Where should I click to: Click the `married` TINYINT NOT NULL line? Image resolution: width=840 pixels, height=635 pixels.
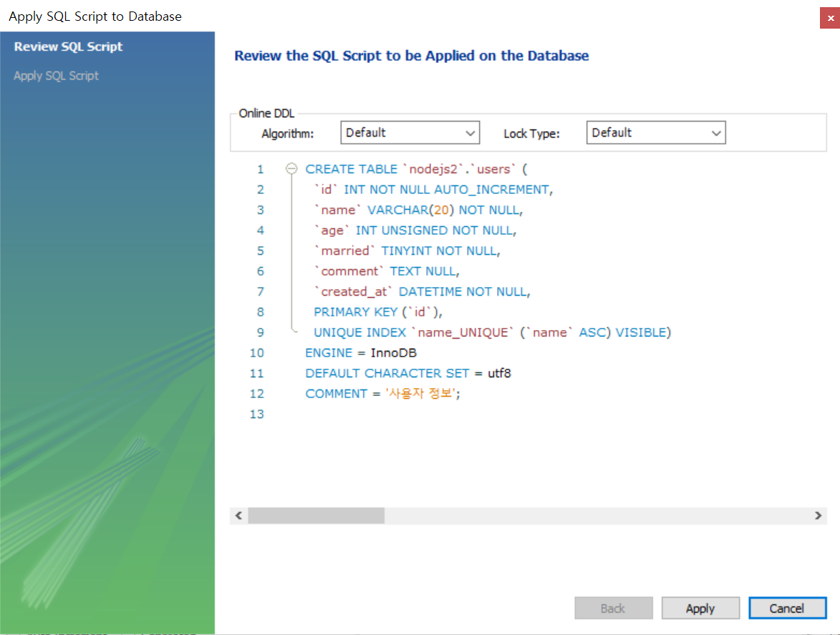(407, 251)
